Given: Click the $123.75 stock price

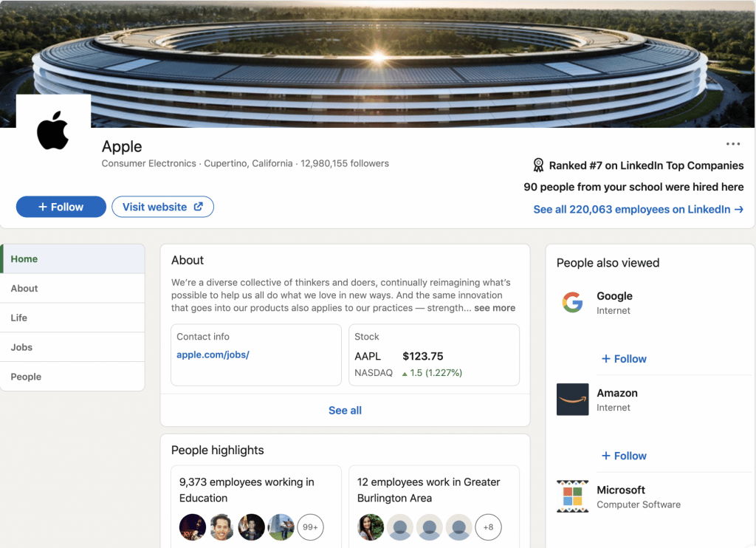Looking at the screenshot, I should 423,357.
